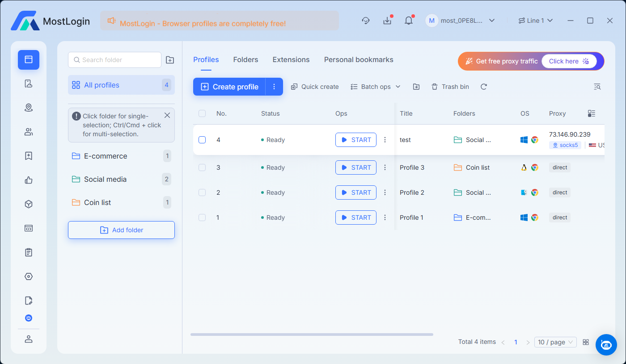Screen dimensions: 626x364
Task: Open the Personal bookmarks tab
Action: [359, 60]
